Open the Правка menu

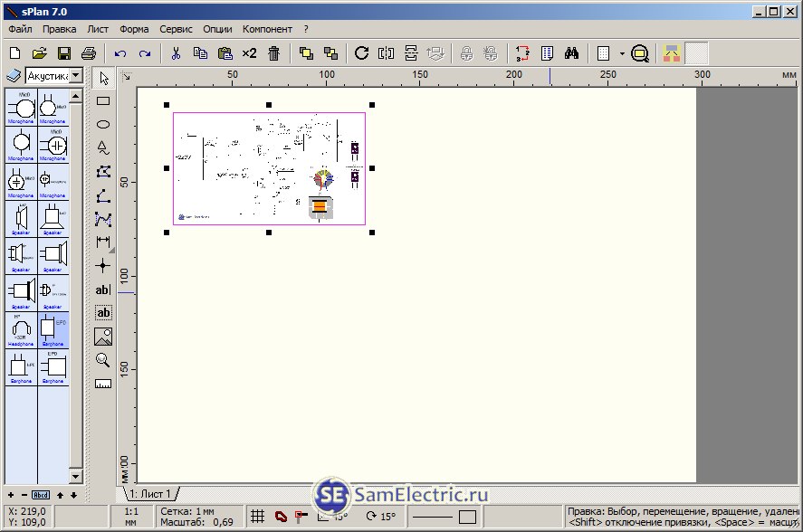tap(60, 29)
